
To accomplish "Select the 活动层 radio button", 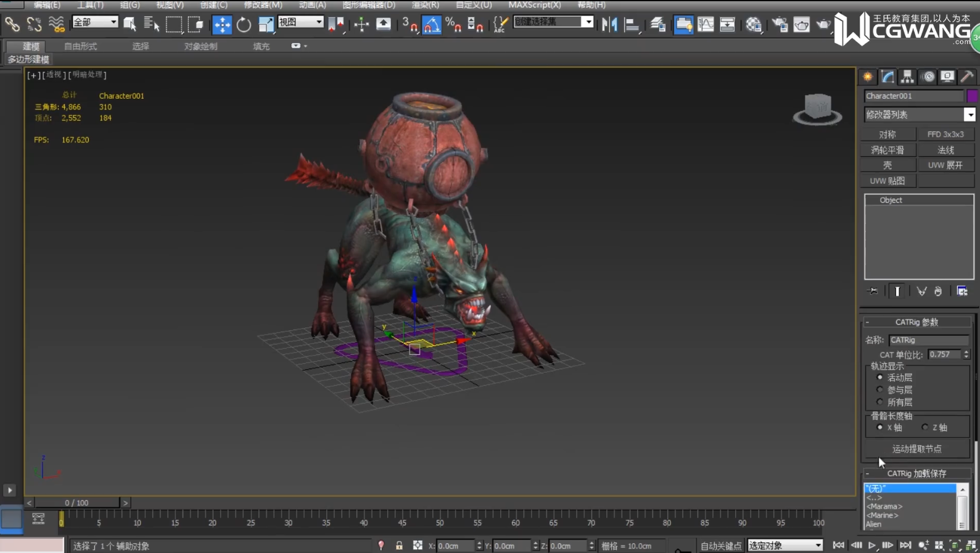I will tap(879, 377).
